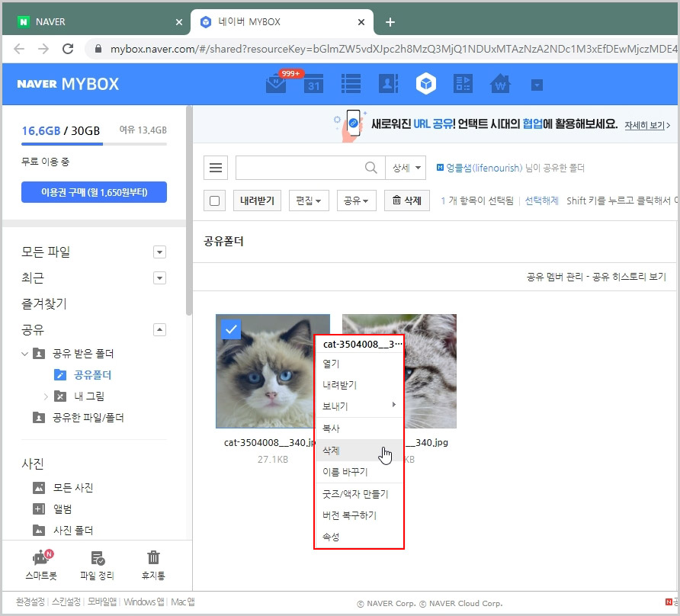Click the search input field

pyautogui.click(x=305, y=166)
